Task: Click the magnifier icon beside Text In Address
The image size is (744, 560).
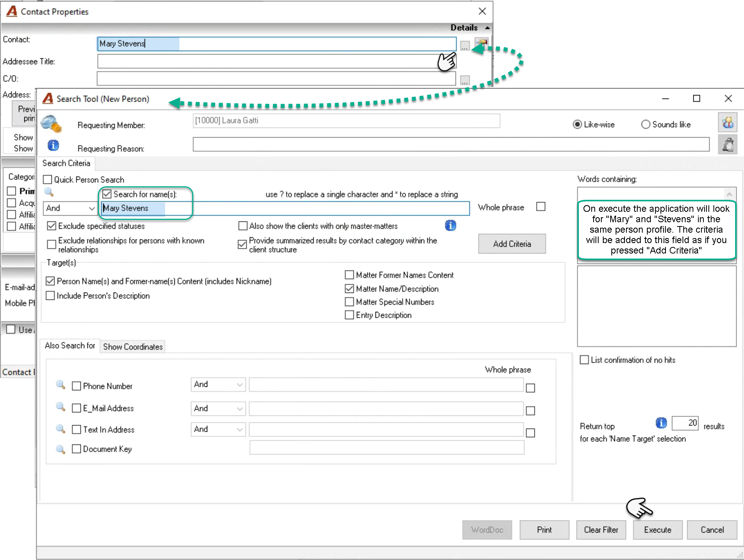Action: [x=60, y=428]
